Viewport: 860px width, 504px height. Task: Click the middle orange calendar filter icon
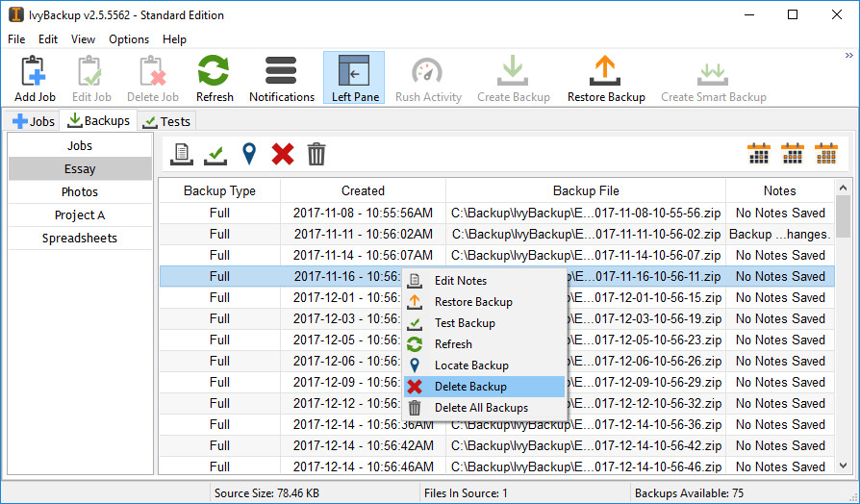coord(793,154)
